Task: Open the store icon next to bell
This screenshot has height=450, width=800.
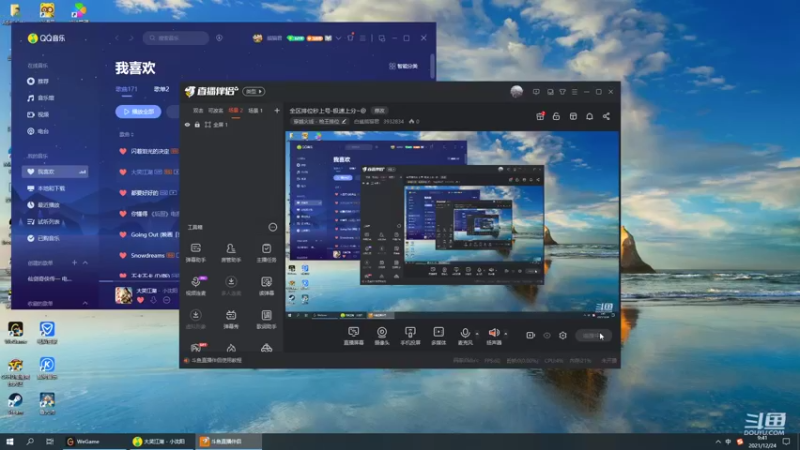Action: [x=573, y=116]
